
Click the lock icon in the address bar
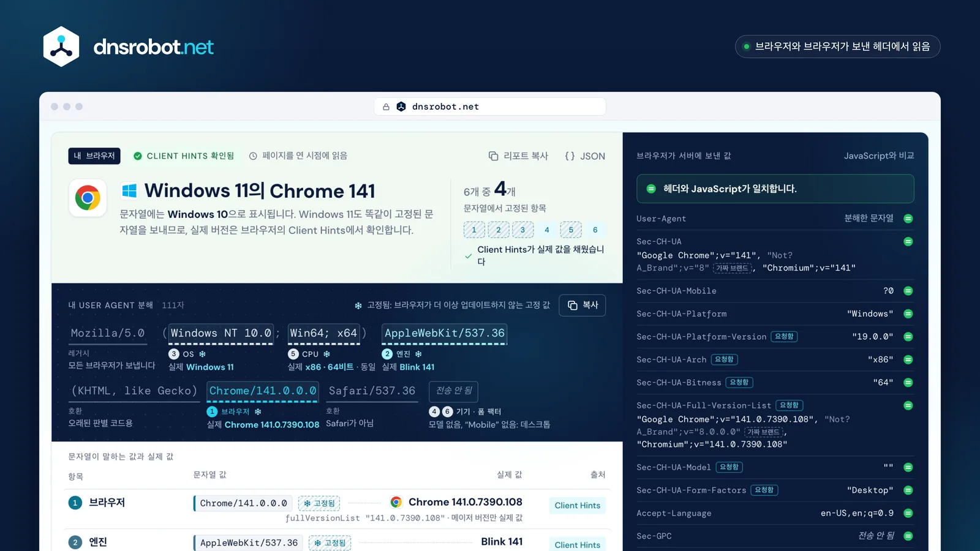pos(386,107)
